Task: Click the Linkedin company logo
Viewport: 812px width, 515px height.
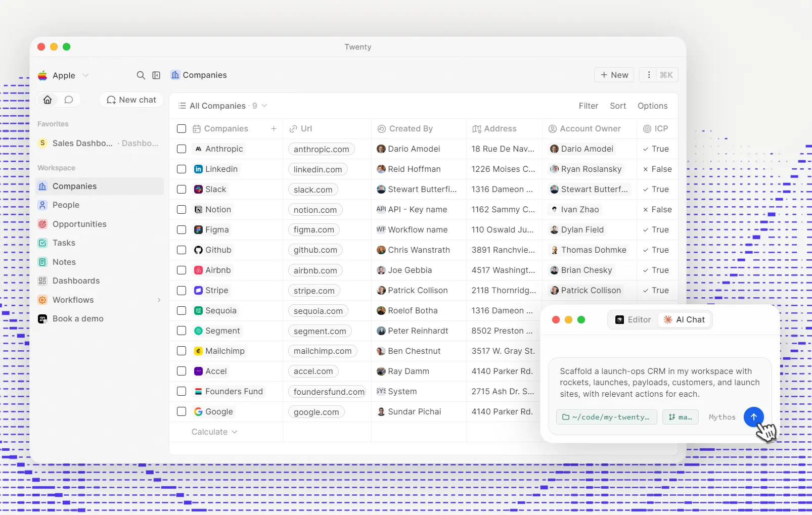Action: pos(198,169)
